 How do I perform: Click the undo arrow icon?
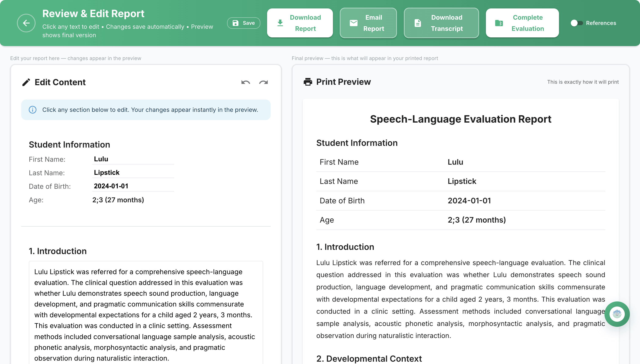(246, 82)
